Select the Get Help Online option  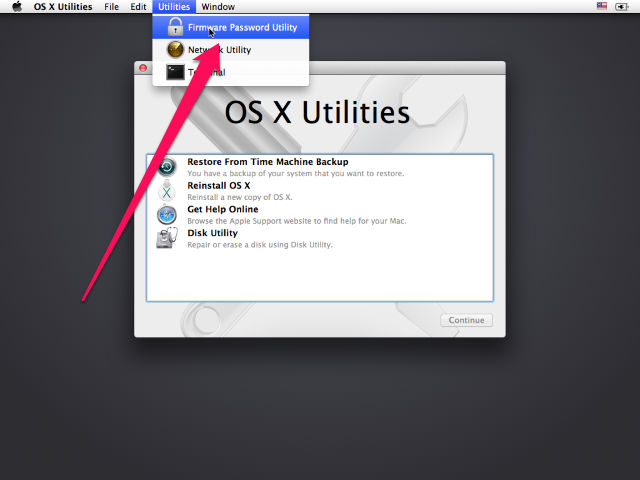tap(320, 214)
